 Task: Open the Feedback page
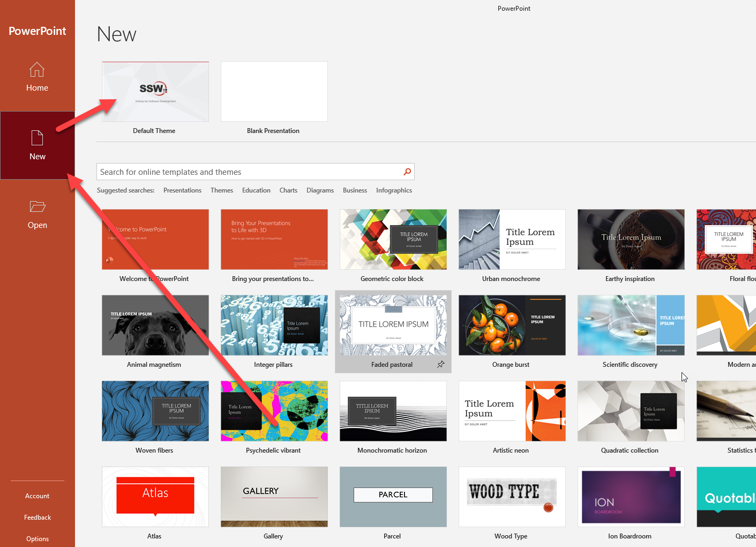pos(37,518)
